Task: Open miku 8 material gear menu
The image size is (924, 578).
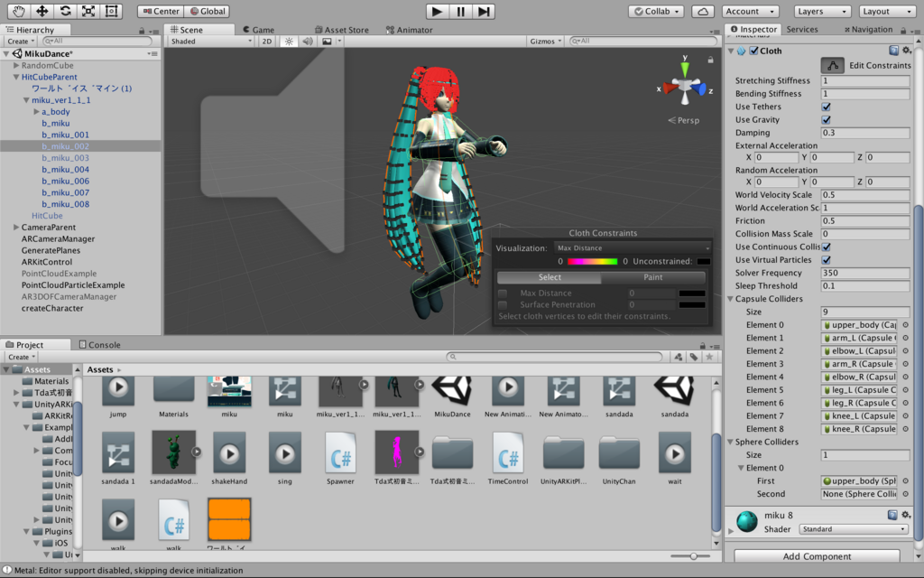Action: tap(907, 515)
